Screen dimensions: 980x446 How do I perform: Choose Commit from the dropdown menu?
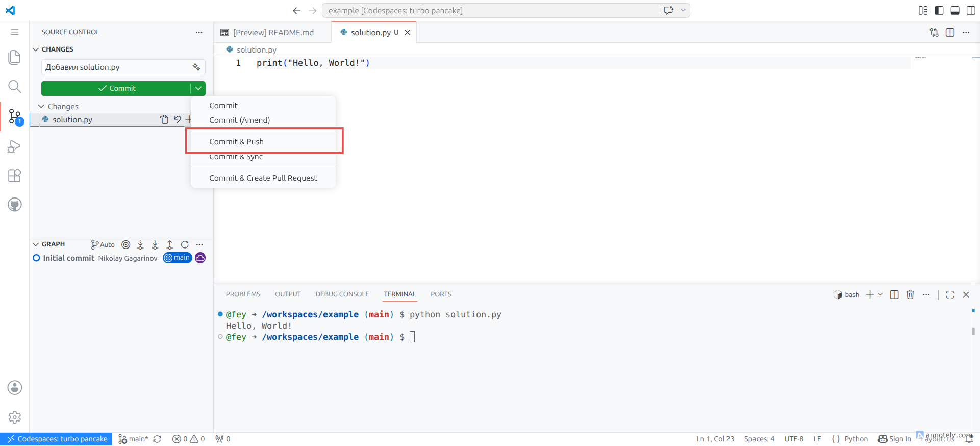(x=263, y=106)
